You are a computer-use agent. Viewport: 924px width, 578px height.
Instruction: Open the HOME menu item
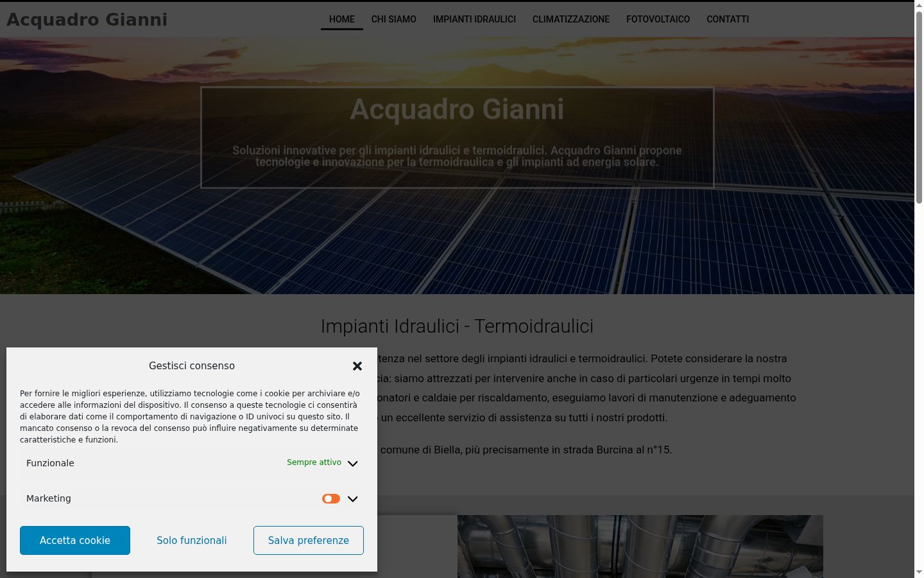point(342,19)
